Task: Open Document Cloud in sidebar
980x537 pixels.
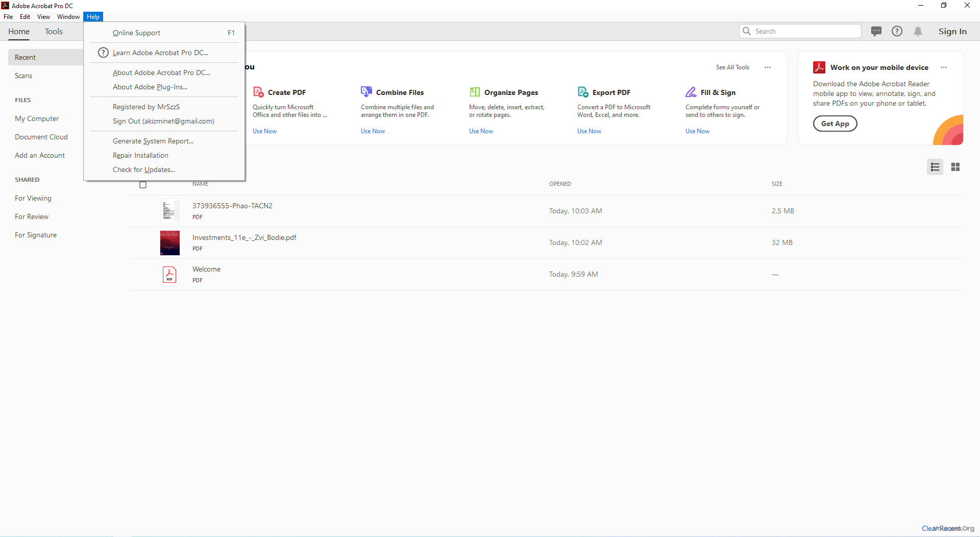Action: tap(41, 137)
